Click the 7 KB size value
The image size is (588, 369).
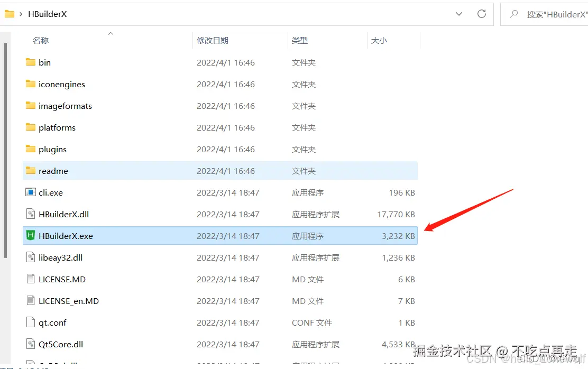pos(407,301)
